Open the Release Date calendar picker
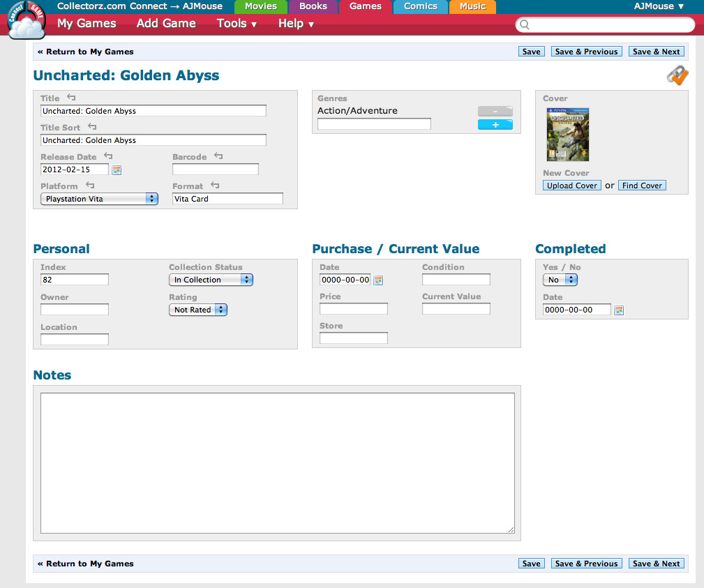The width and height of the screenshot is (704, 588). (117, 170)
